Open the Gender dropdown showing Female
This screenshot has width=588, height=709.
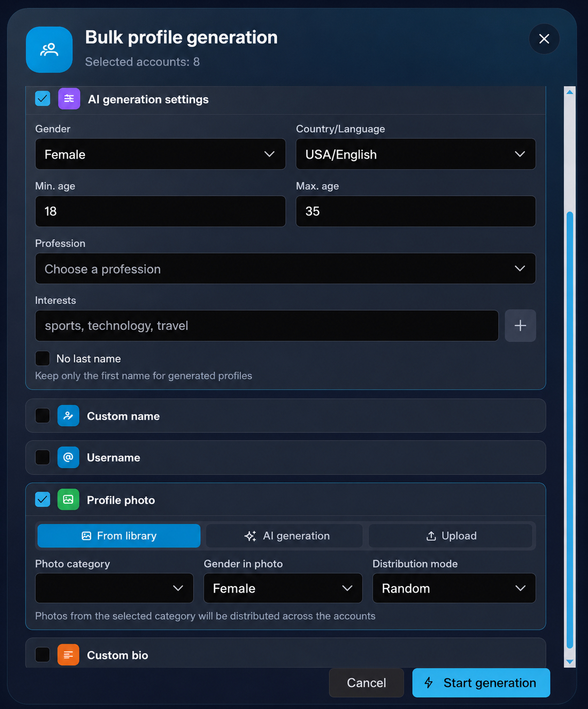point(160,154)
